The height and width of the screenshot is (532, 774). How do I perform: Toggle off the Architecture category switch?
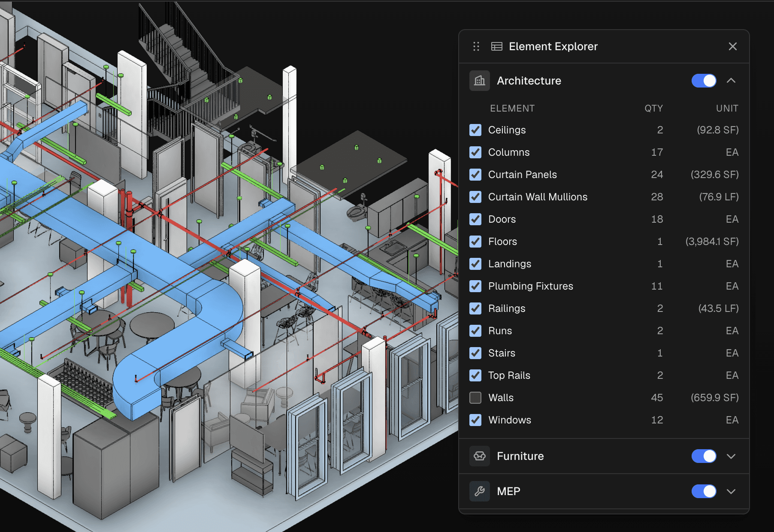pos(704,81)
